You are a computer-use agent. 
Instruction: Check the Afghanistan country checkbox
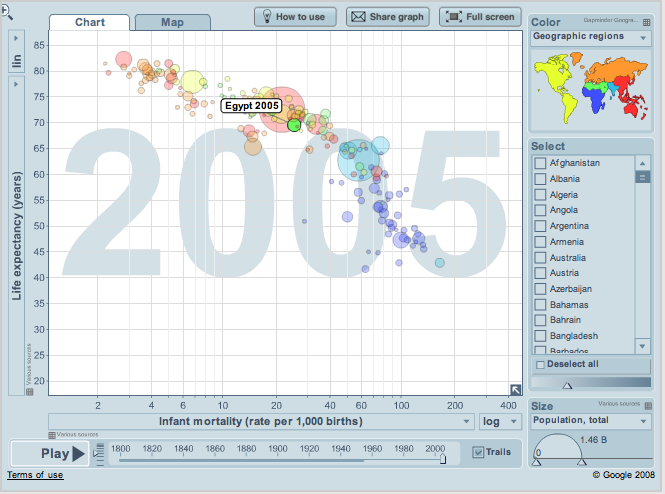(x=540, y=163)
